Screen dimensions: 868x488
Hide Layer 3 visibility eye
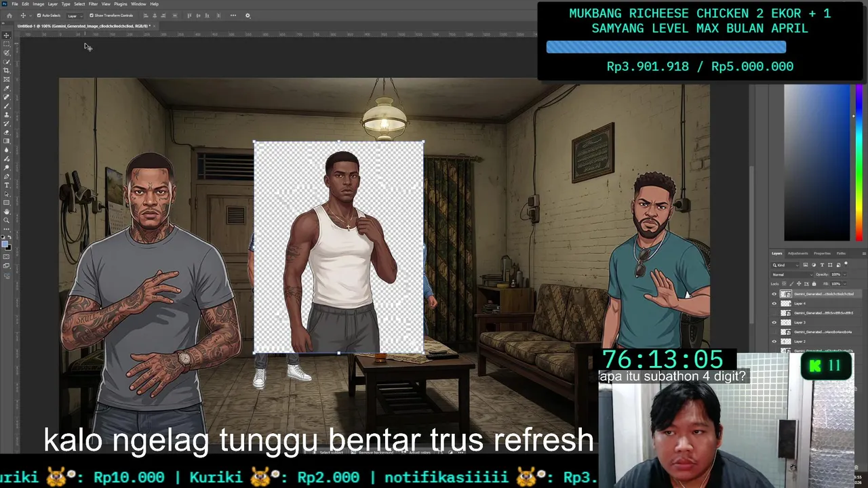click(774, 323)
